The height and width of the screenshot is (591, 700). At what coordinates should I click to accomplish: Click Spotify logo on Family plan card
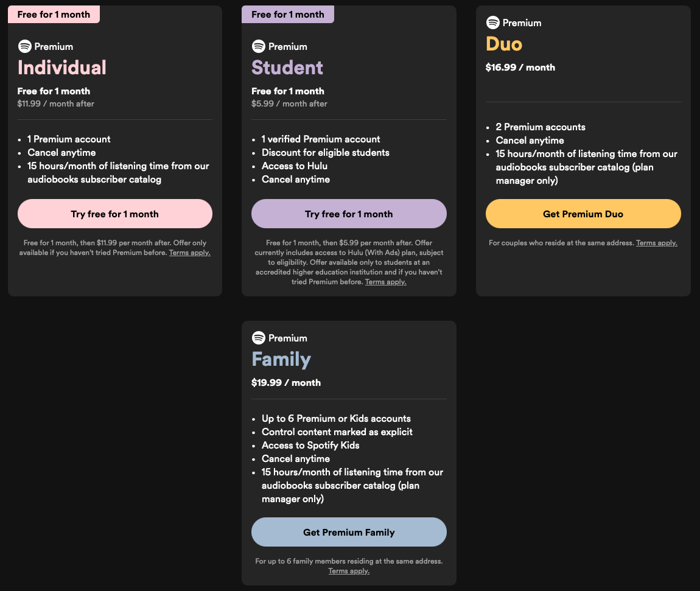[258, 338]
